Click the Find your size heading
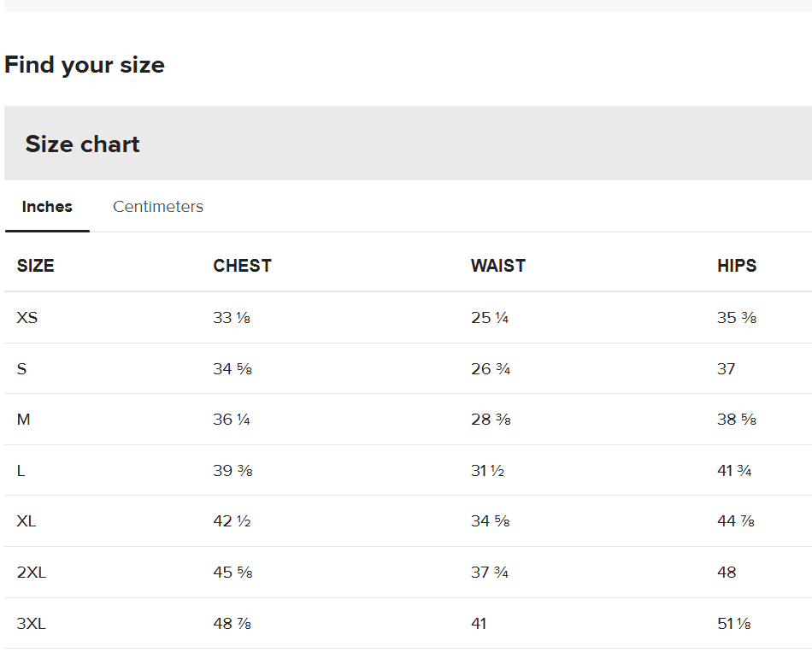 pyautogui.click(x=85, y=65)
